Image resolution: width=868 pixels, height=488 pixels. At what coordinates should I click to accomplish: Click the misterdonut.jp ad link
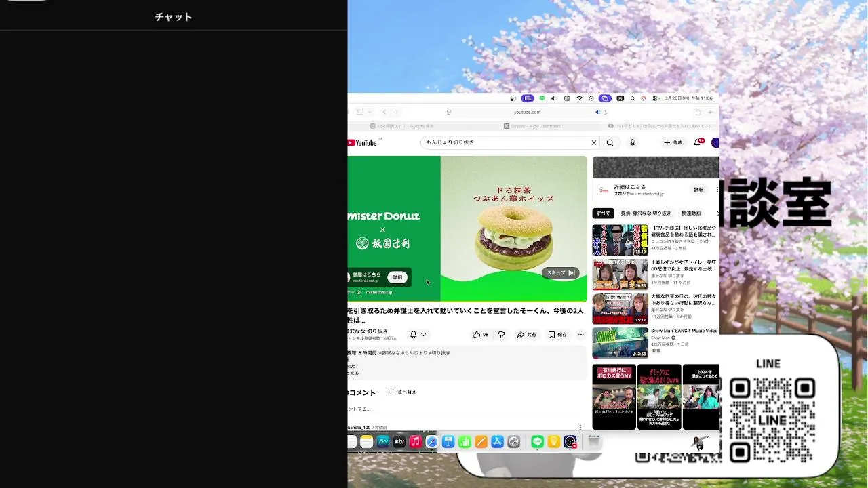[x=379, y=292]
